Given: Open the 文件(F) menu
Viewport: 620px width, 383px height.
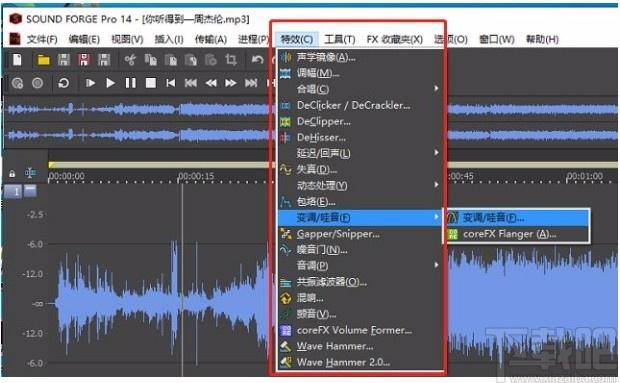Looking at the screenshot, I should pos(42,40).
